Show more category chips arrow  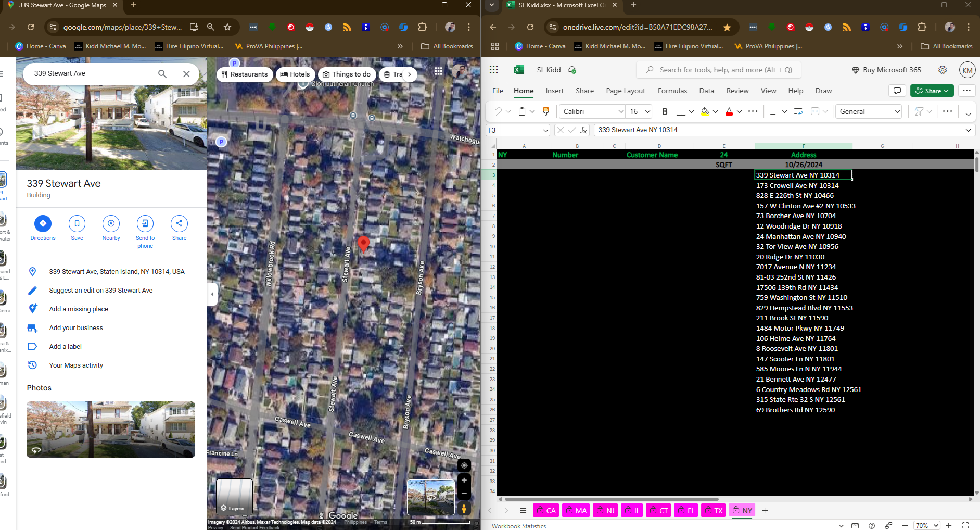(410, 74)
